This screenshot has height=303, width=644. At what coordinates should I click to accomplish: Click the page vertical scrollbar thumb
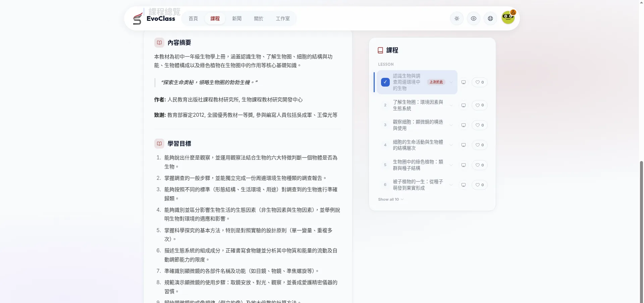(x=641, y=232)
